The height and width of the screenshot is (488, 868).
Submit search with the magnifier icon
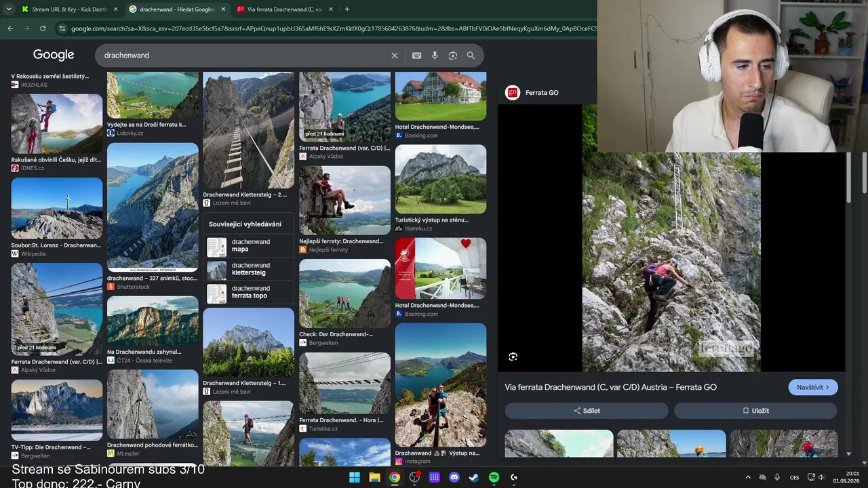click(x=471, y=56)
